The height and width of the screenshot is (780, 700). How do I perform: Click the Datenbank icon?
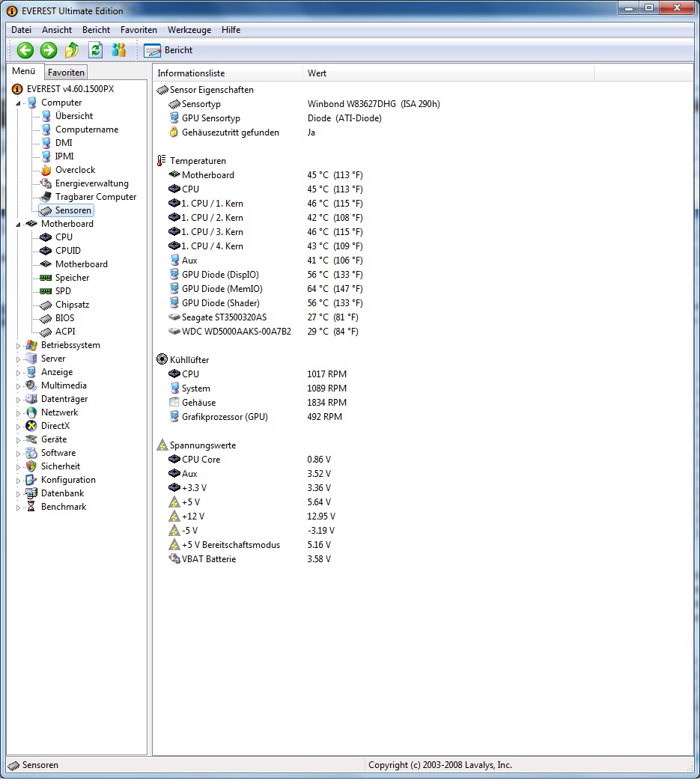[x=31, y=493]
